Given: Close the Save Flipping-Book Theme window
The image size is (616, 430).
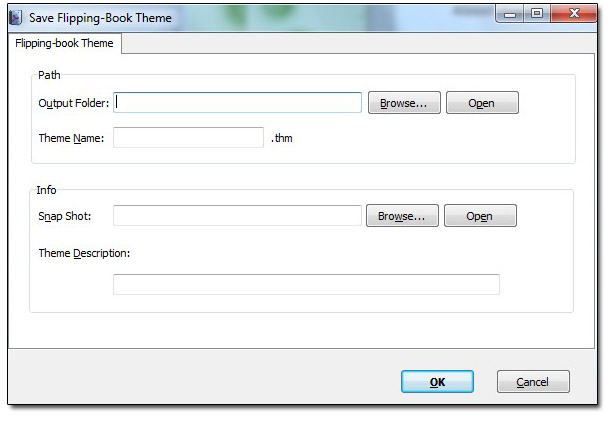Looking at the screenshot, I should (574, 14).
